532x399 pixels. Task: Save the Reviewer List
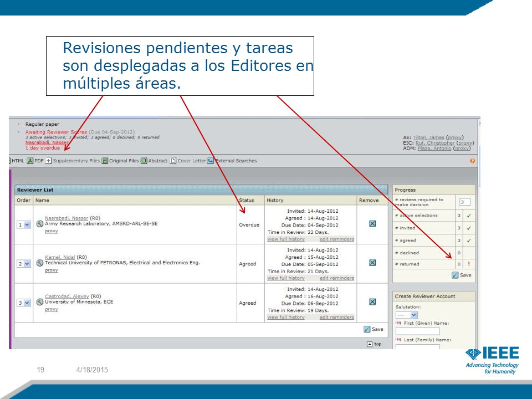coord(373,329)
